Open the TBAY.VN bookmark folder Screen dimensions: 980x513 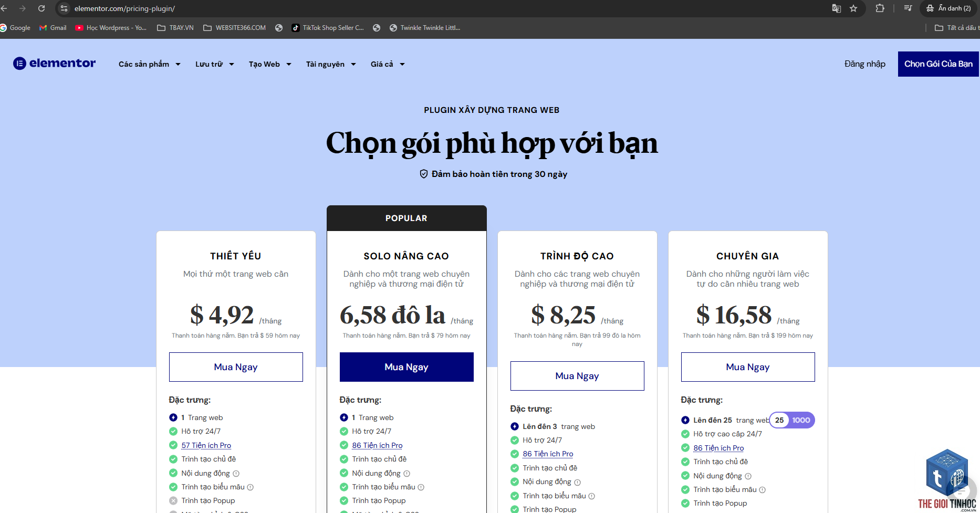[x=175, y=28]
